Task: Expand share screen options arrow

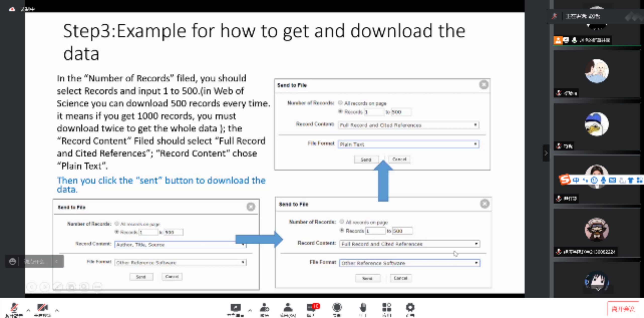Action: point(250,310)
